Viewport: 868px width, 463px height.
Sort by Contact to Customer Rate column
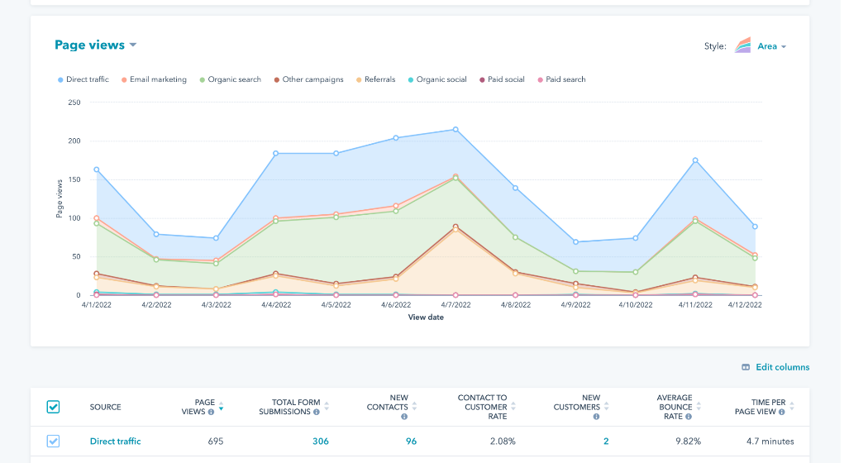513,407
